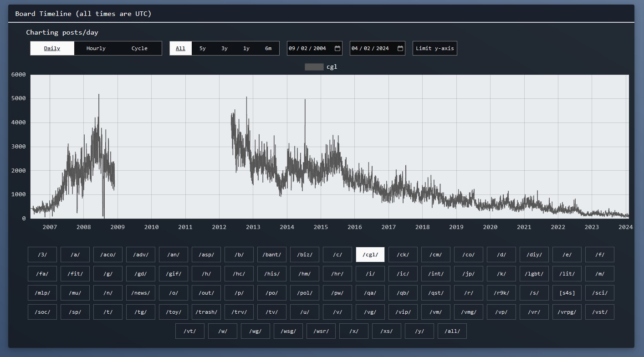Click the Charting posts/day label
Screen dimensions: 644x357
62,32
